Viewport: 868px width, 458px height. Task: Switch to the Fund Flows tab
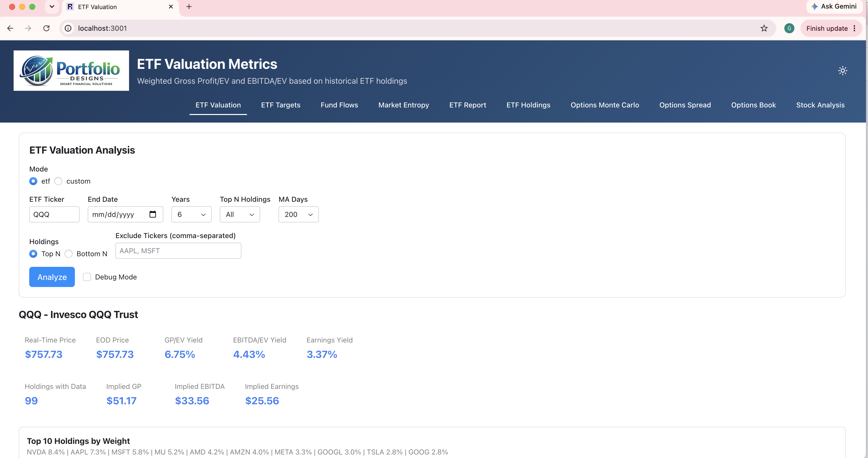[x=339, y=105]
